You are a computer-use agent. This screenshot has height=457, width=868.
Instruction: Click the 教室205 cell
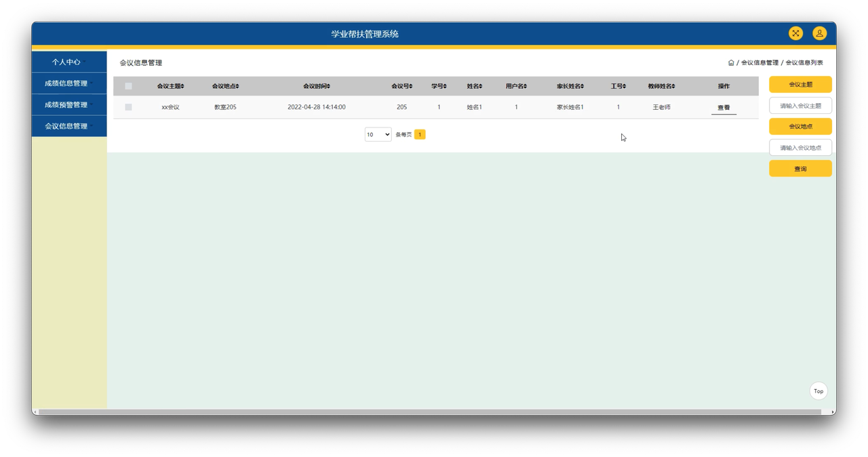pos(225,107)
